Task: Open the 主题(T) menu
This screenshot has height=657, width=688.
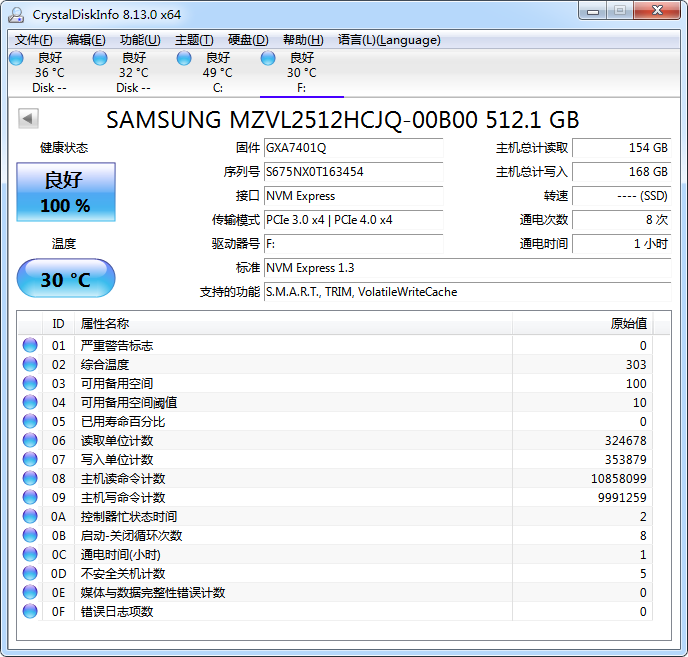Action: 194,40
